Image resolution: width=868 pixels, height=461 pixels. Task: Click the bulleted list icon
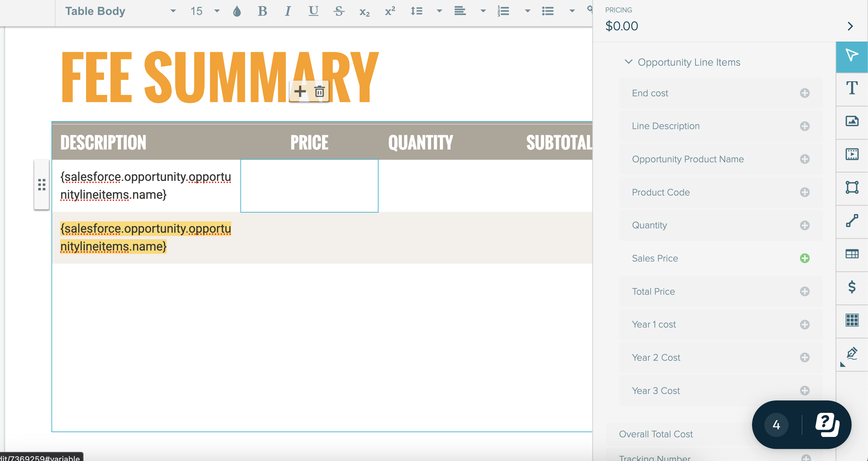(548, 11)
